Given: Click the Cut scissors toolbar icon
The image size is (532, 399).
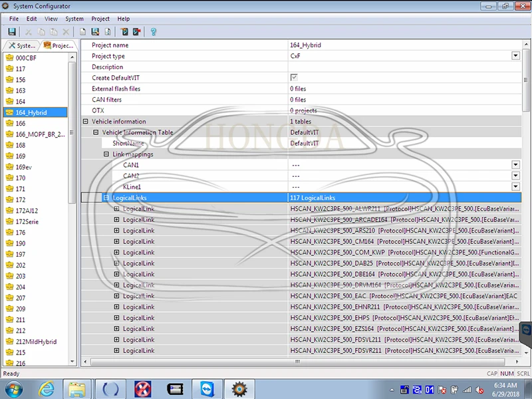Looking at the screenshot, I should click(x=29, y=32).
